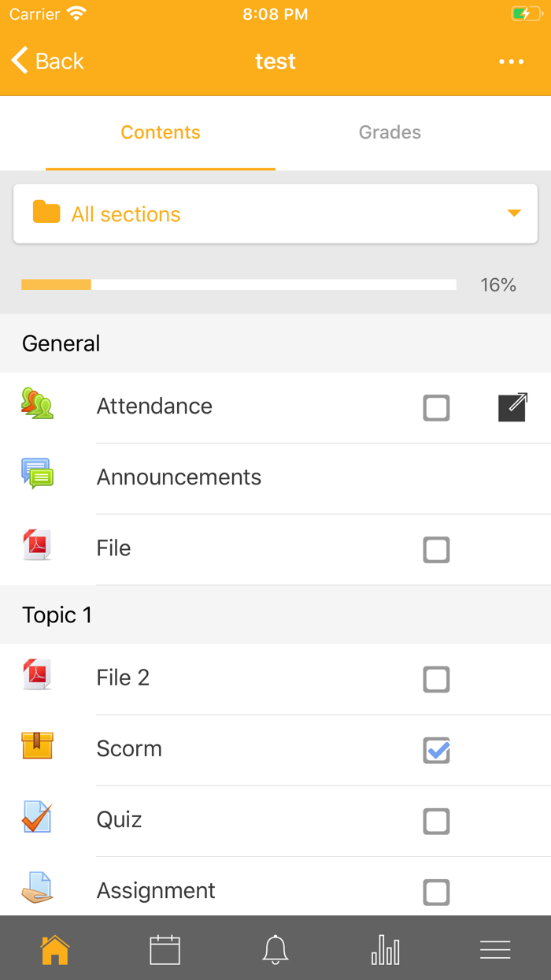The height and width of the screenshot is (980, 551).
Task: Open the All sections folder selector
Action: pyautogui.click(x=275, y=214)
